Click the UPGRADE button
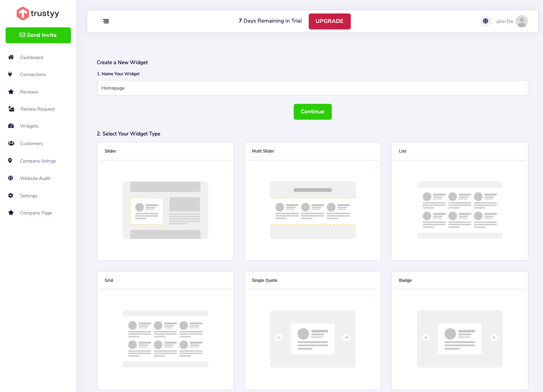This screenshot has height=392, width=543. [330, 21]
